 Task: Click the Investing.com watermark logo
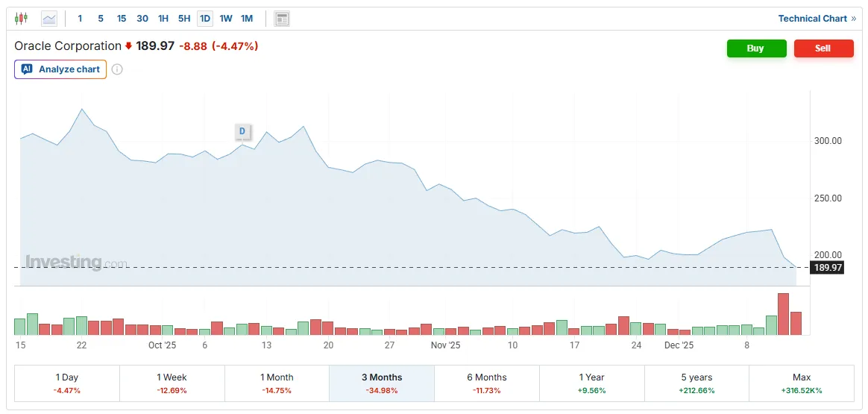[76, 262]
